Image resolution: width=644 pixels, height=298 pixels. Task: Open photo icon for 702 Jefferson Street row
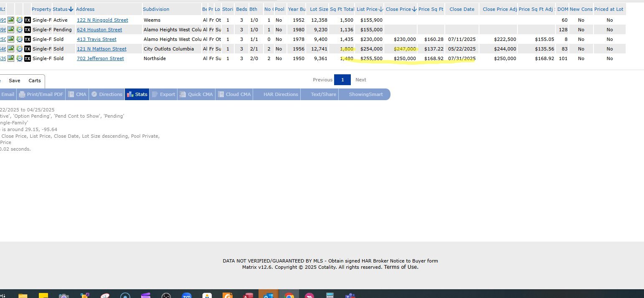[x=11, y=58]
